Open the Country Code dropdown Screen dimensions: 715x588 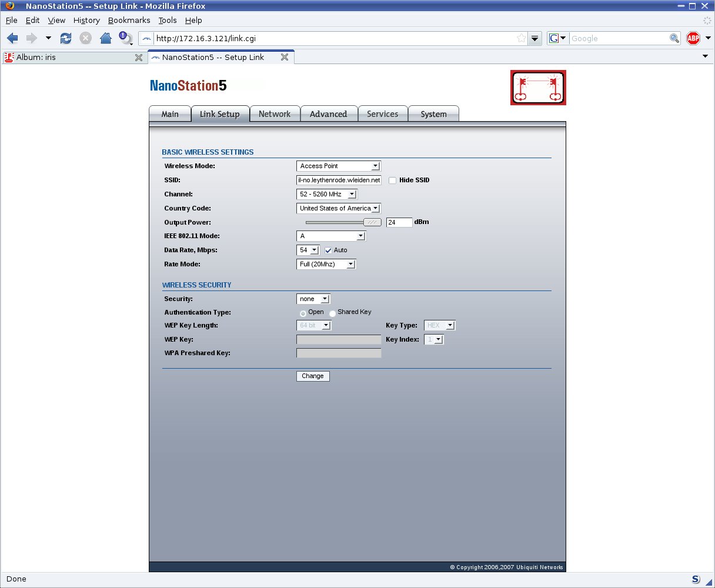click(339, 208)
